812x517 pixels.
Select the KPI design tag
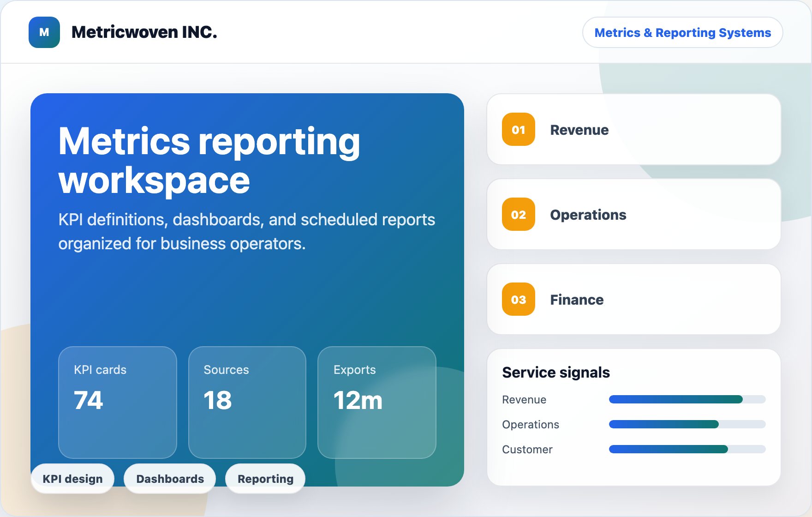(x=72, y=479)
